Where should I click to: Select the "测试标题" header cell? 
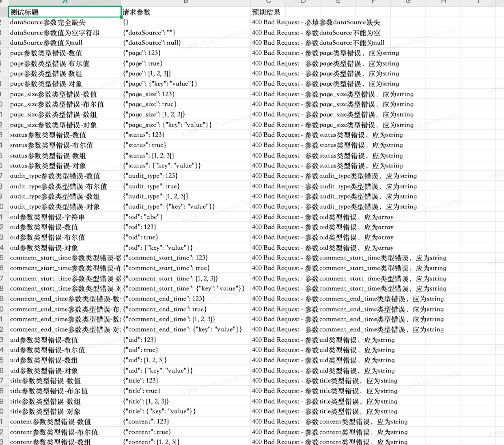65,12
